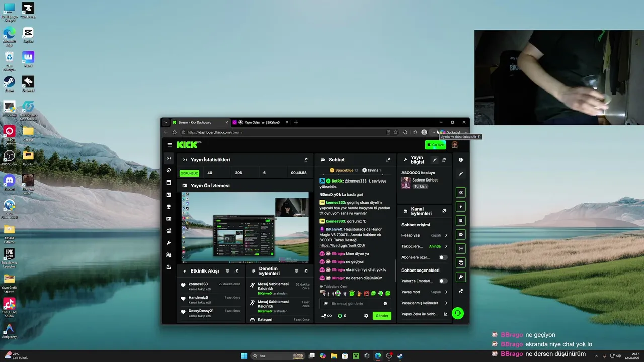Click the stream icon in left sidebar
The width and height of the screenshot is (644, 362).
(x=169, y=158)
